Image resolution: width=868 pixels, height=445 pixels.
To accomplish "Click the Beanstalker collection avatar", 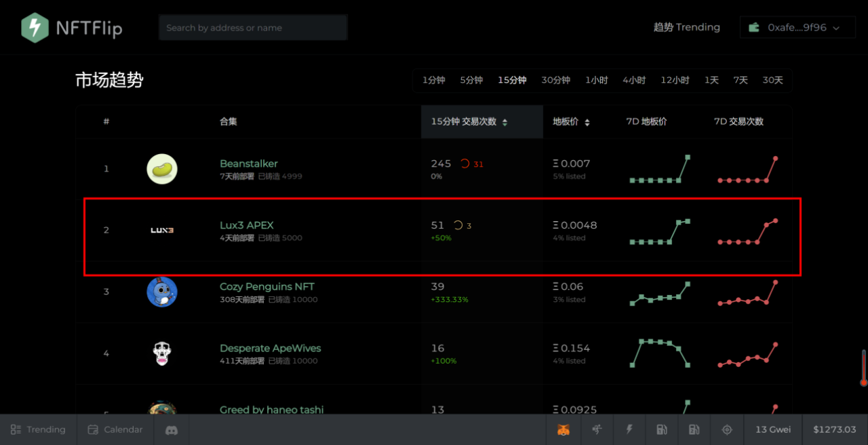I will [162, 169].
